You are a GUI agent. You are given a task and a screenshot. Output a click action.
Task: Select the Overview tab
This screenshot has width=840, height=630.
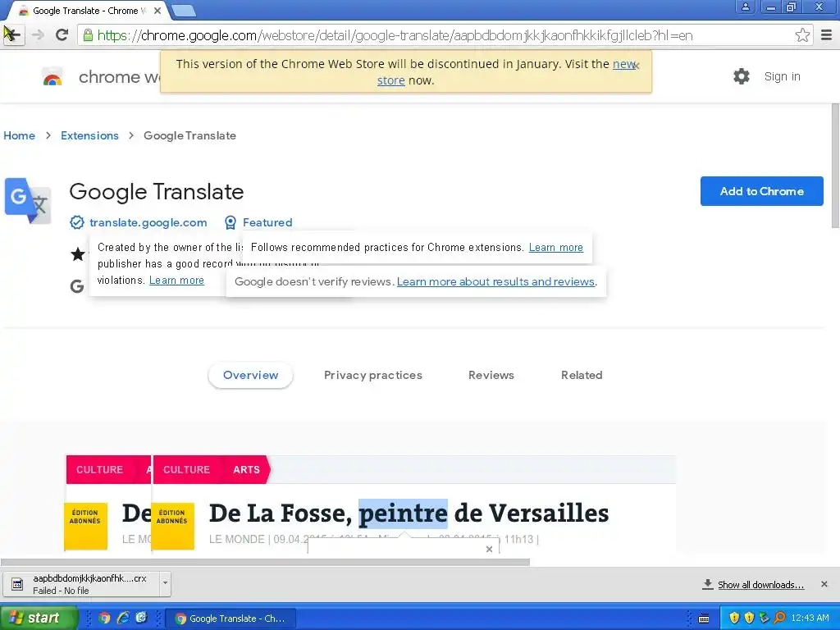point(250,375)
